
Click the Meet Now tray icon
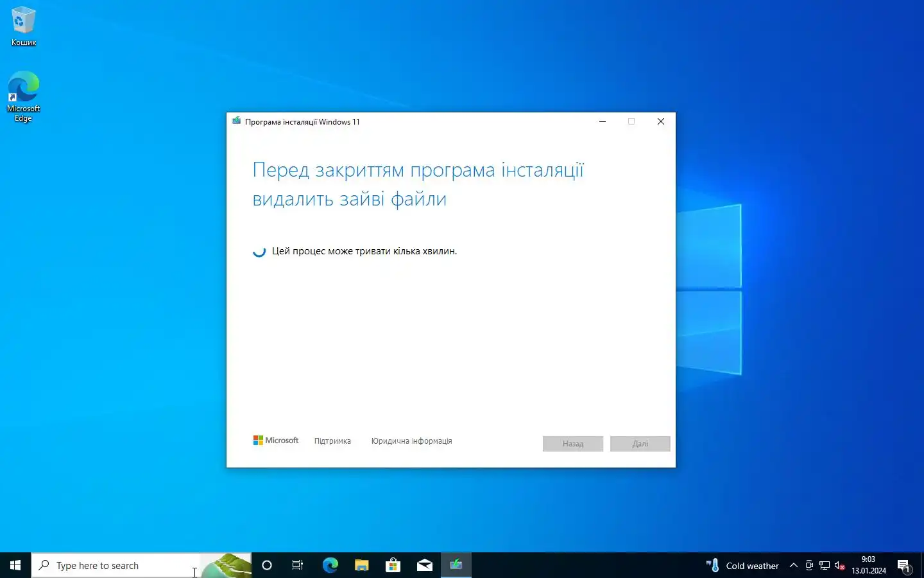pos(809,566)
